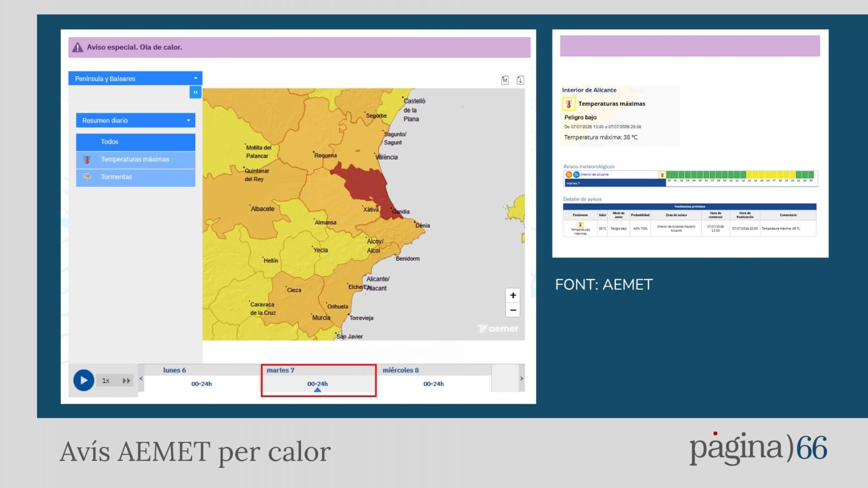Toggle the Tormentas filter
Image resolution: width=868 pixels, height=488 pixels.
click(x=136, y=177)
